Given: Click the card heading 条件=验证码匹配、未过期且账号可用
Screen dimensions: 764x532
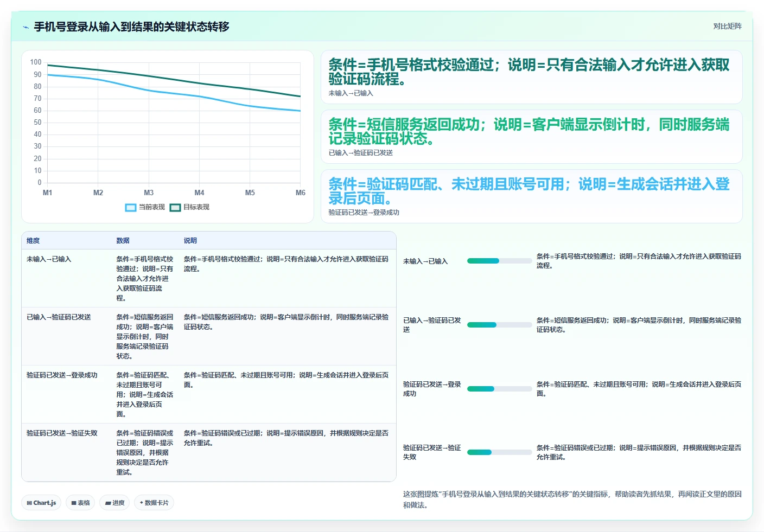Looking at the screenshot, I should 529,191.
